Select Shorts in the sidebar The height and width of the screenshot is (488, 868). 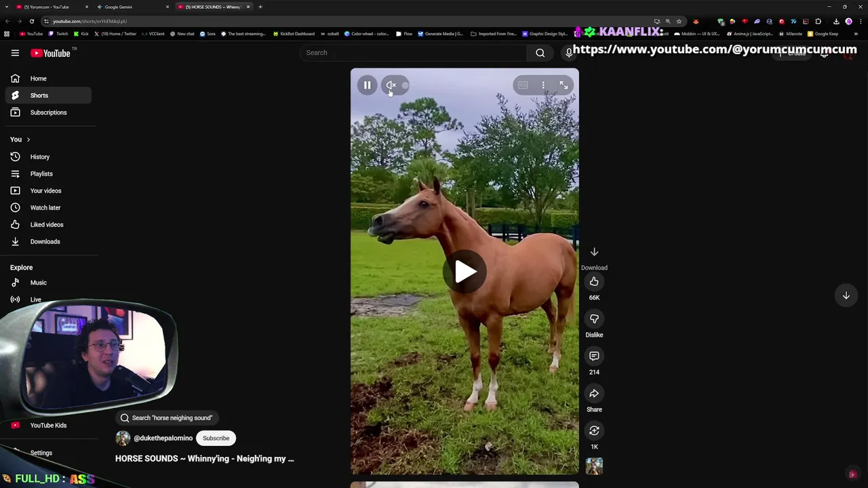click(47, 96)
